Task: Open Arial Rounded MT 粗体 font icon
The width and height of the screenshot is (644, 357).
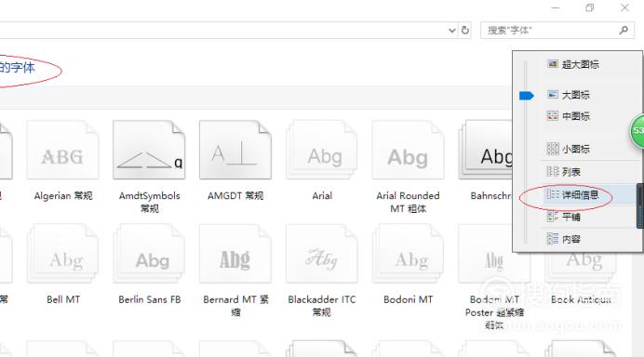Action: point(409,151)
